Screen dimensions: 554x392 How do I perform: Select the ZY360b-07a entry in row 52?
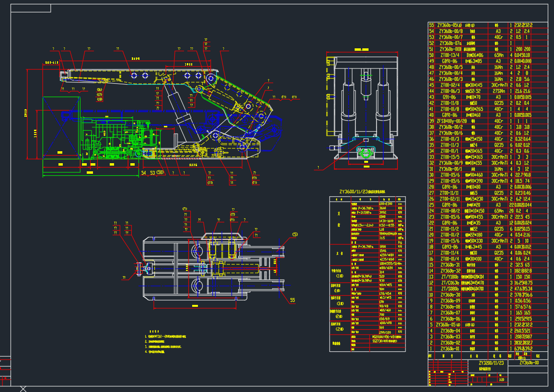pyautogui.click(x=450, y=44)
